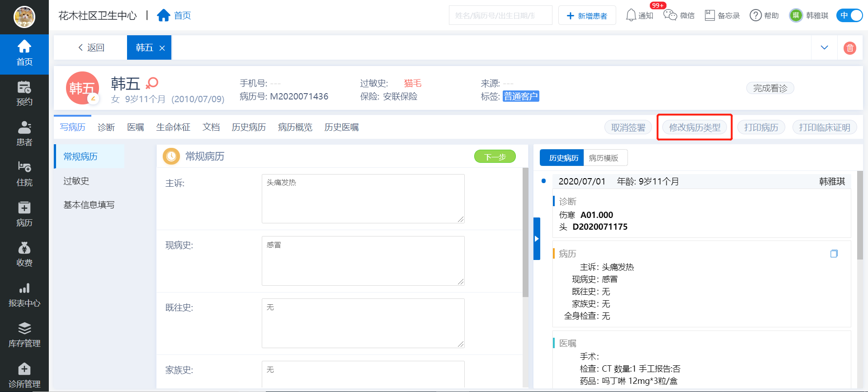Switch to 历史病历 top tab

point(249,127)
